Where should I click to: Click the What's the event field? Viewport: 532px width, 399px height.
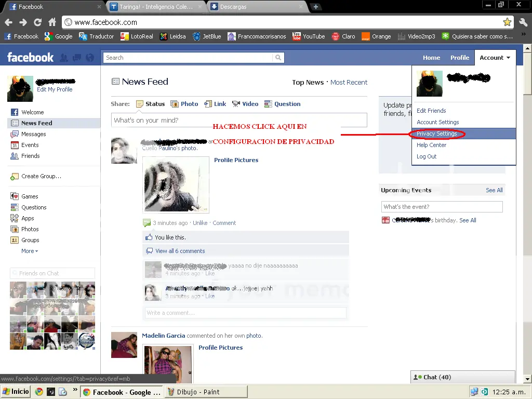(x=442, y=207)
